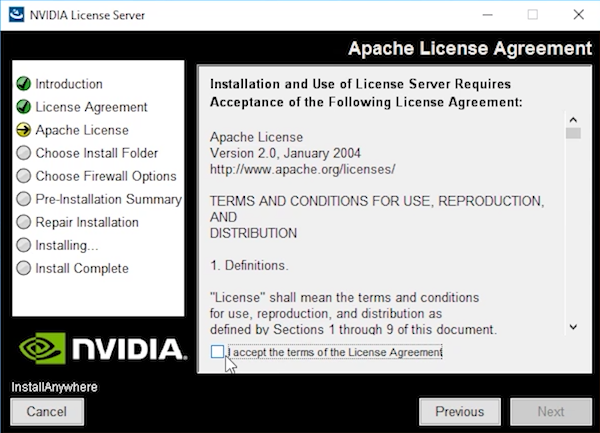Click the Choose Firewall Options step label
Viewport: 600px width, 433px height.
point(106,176)
